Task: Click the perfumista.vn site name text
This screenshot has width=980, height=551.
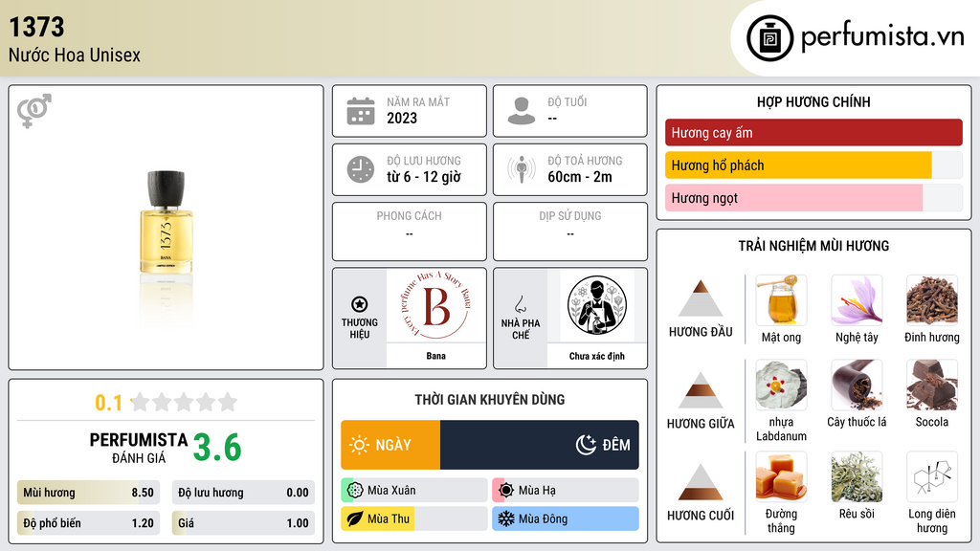Action: (882, 37)
